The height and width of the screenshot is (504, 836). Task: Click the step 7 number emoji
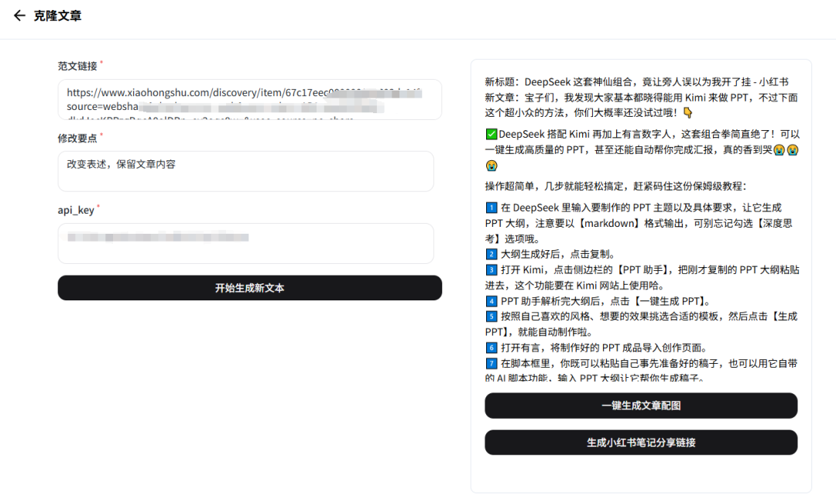[x=491, y=363]
